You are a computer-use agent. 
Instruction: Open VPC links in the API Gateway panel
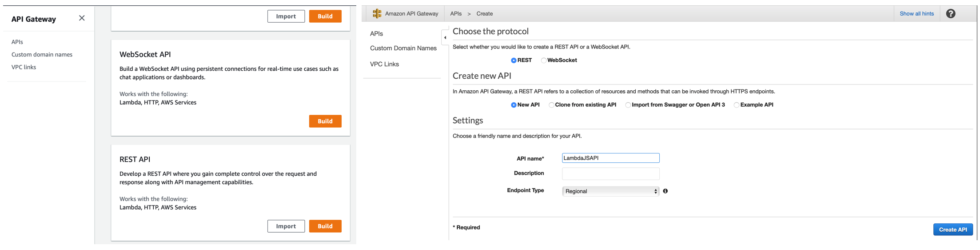pos(24,67)
